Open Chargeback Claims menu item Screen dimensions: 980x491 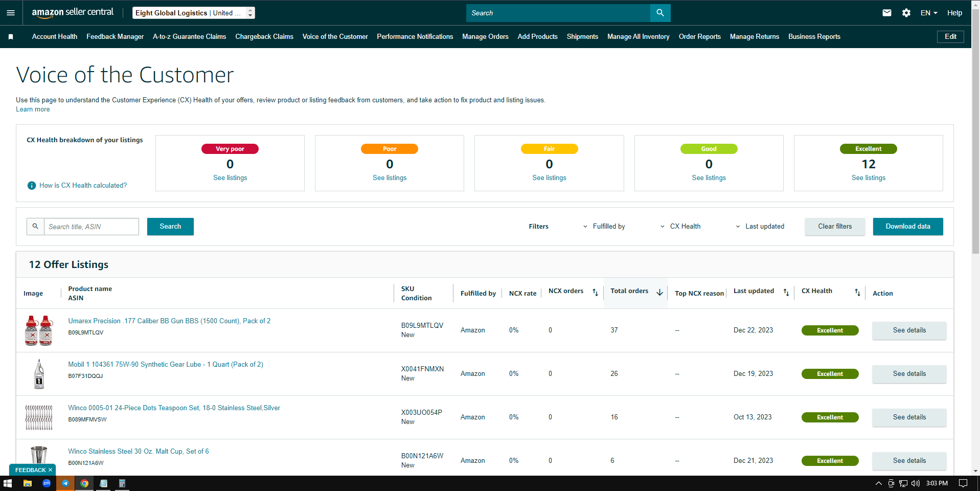point(264,37)
